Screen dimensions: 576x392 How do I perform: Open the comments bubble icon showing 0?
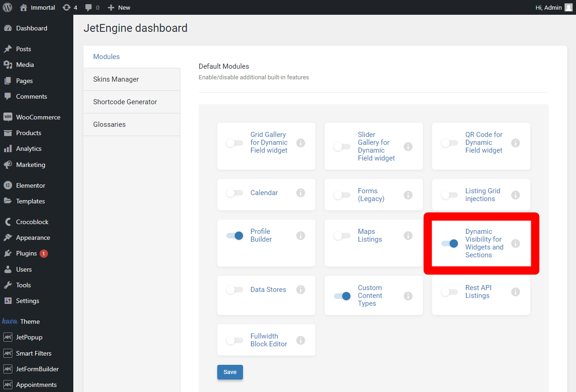(89, 7)
